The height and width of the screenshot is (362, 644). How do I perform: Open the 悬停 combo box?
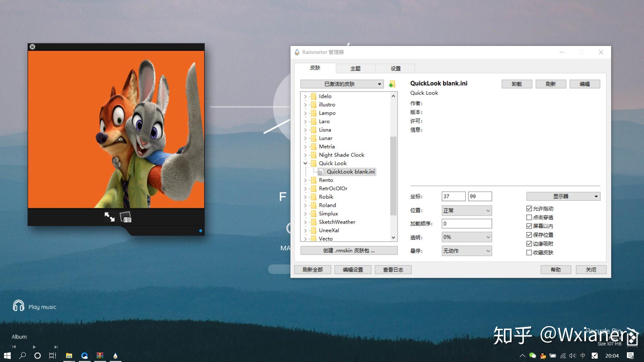tap(467, 251)
